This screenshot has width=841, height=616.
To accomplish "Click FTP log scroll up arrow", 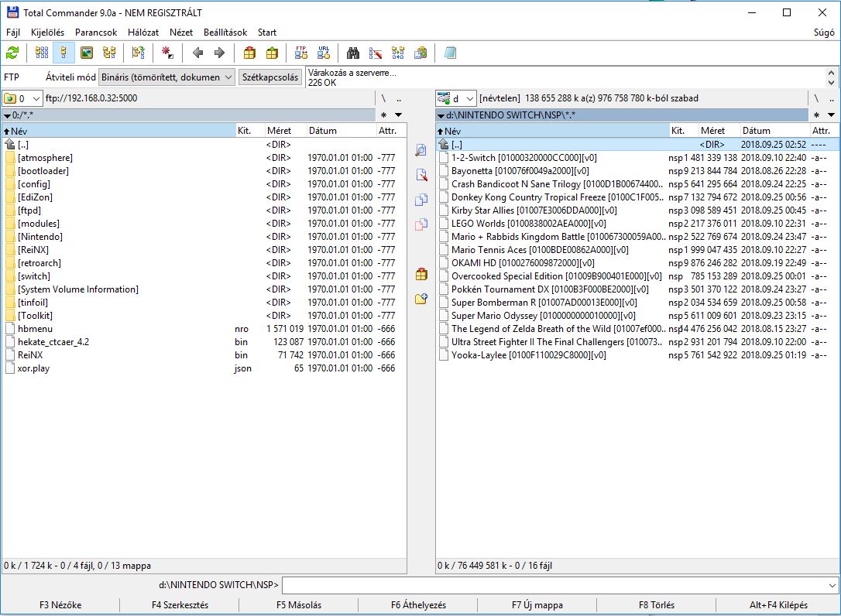I will (x=832, y=73).
